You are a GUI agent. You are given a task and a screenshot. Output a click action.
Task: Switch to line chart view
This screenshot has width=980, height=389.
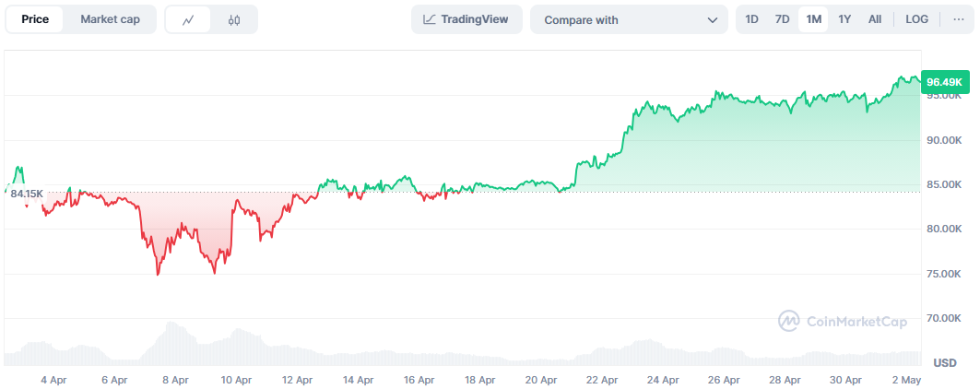click(188, 19)
